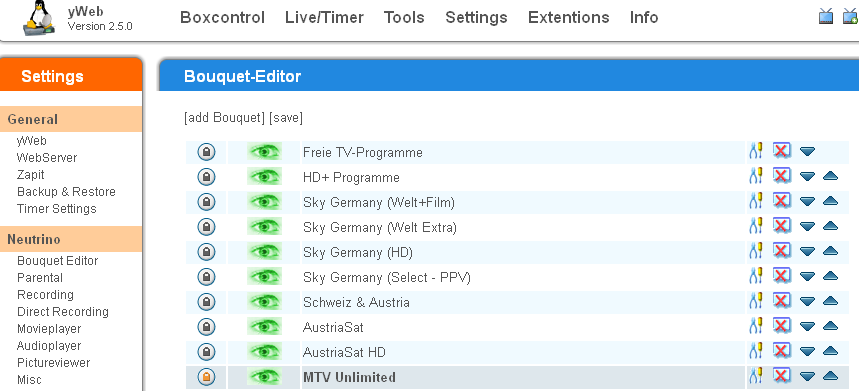The width and height of the screenshot is (859, 391).
Task: Edit Schweiz & Austria with its tools icon
Action: 756,302
